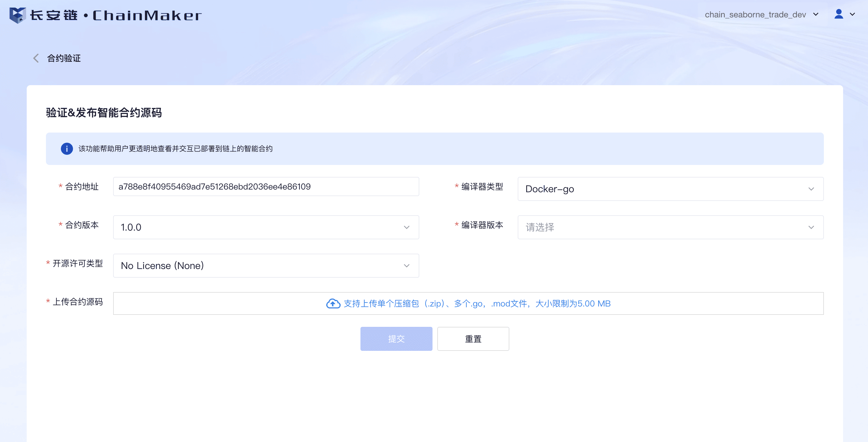Click the arrow next to user avatar
This screenshot has height=442, width=868.
pos(852,14)
